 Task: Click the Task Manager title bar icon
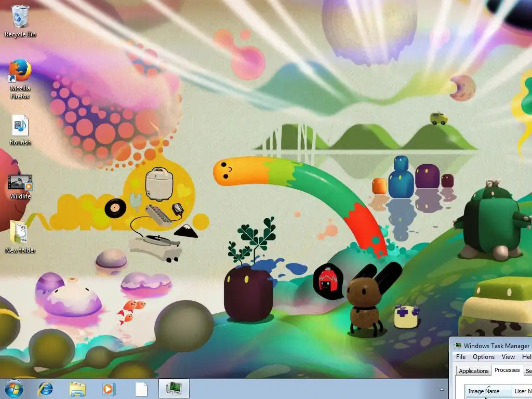tap(458, 345)
